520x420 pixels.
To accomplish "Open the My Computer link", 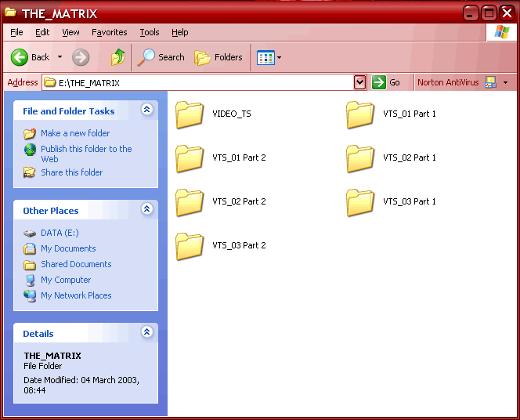I will 66,280.
